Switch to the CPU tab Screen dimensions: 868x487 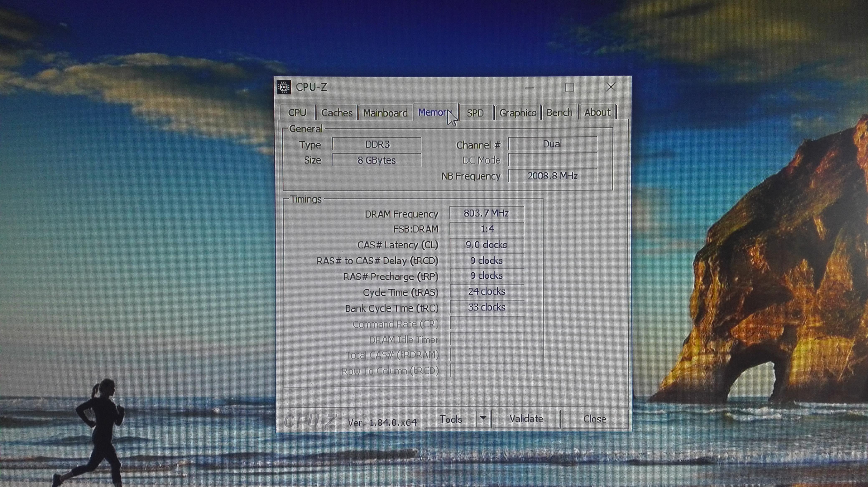click(297, 112)
